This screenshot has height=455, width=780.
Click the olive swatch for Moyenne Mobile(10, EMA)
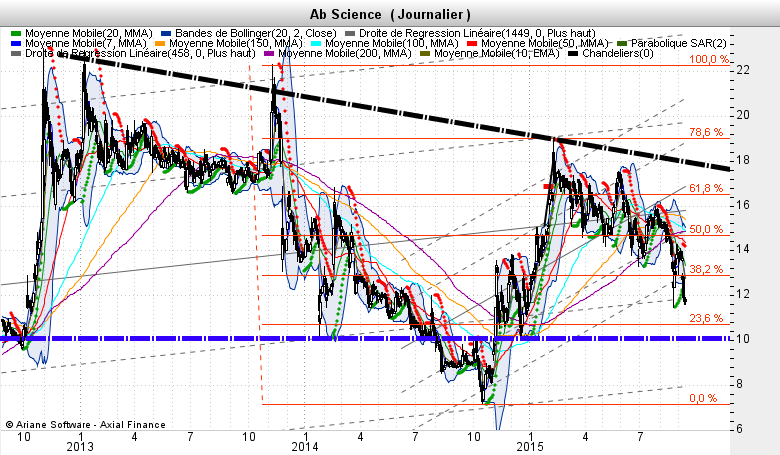[x=425, y=54]
